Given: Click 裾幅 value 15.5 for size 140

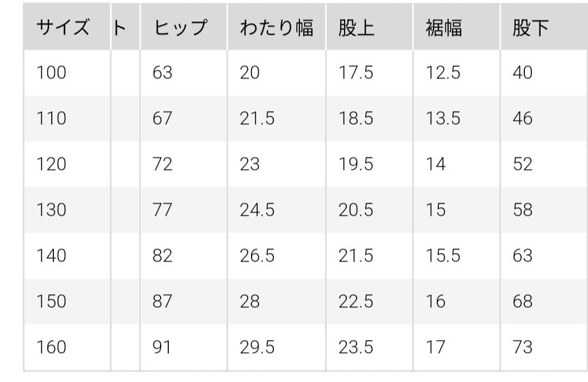Looking at the screenshot, I should click(x=443, y=256).
